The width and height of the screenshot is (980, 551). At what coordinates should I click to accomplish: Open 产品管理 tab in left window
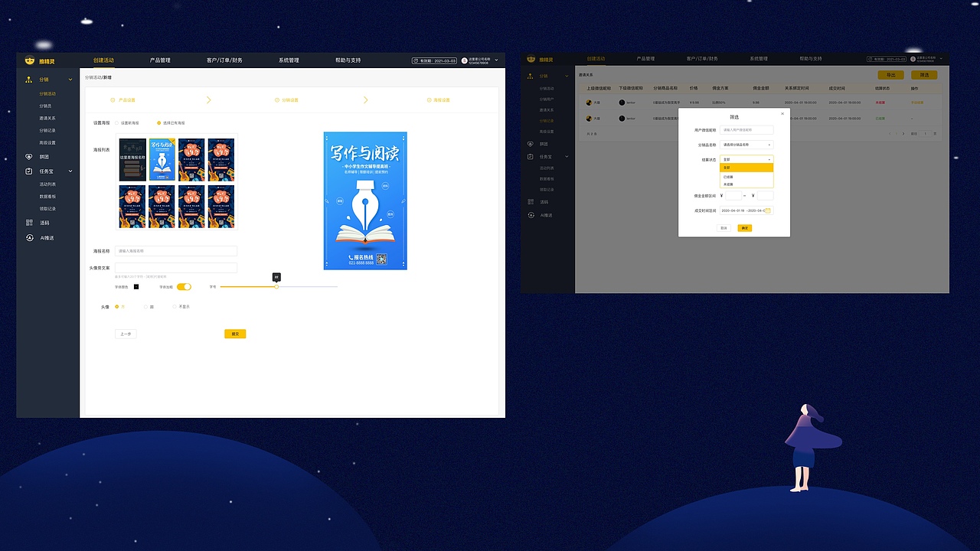click(x=160, y=60)
